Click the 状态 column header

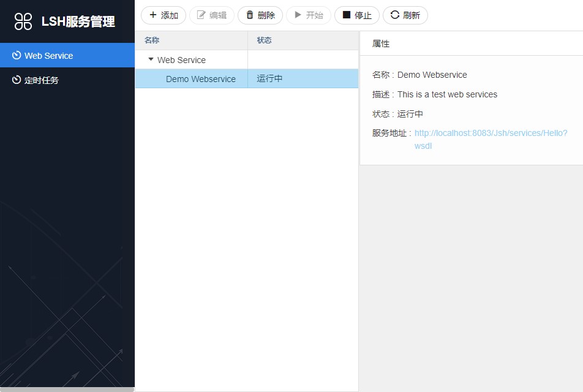point(303,40)
